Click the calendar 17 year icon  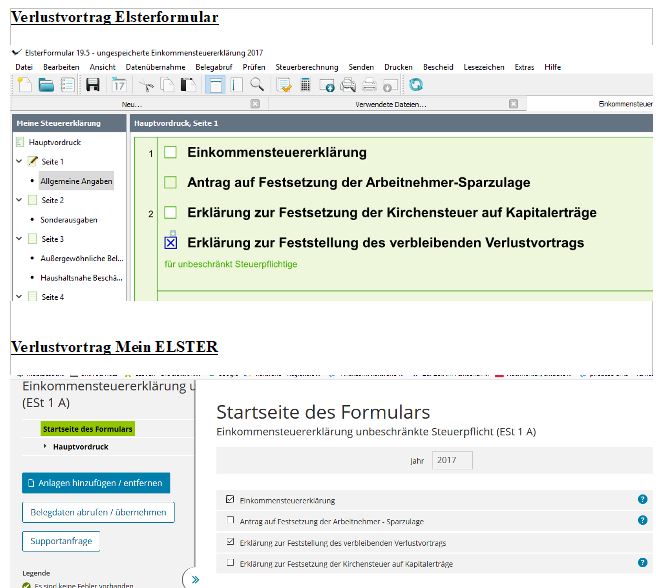point(119,85)
